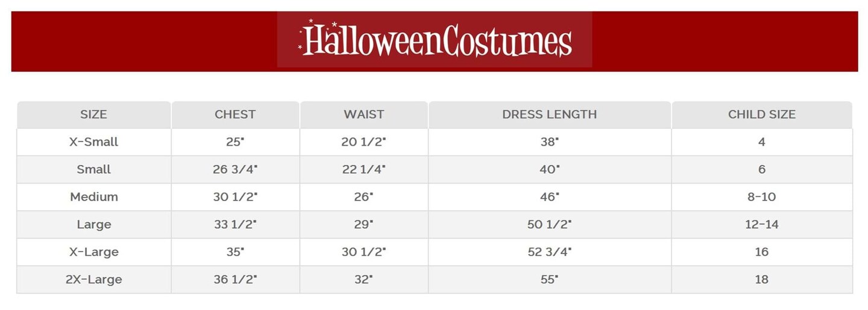Click the DRESS LENGTH column header
Viewport: 868px width, 310px height.
(x=549, y=114)
